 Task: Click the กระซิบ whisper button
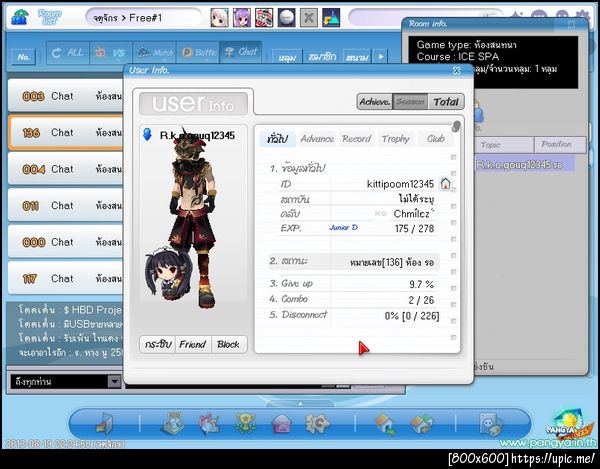pos(158,344)
